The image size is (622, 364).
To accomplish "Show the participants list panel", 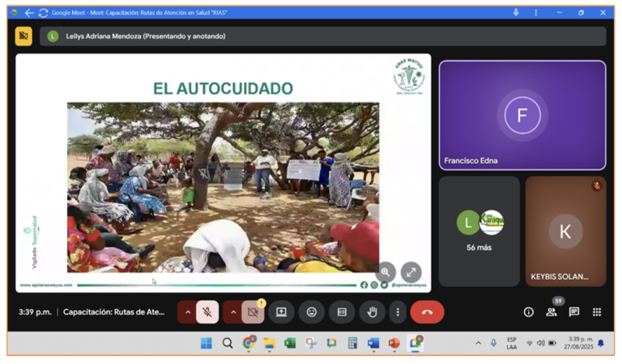I will point(551,312).
